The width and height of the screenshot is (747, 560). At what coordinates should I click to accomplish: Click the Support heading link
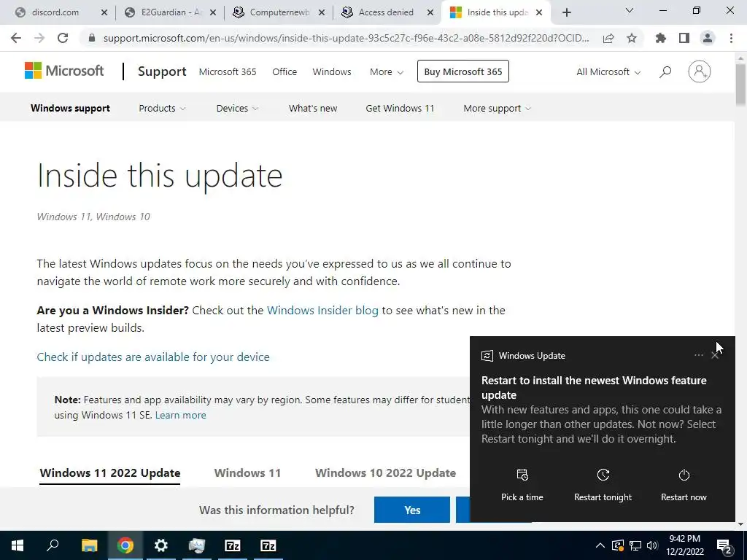click(162, 71)
